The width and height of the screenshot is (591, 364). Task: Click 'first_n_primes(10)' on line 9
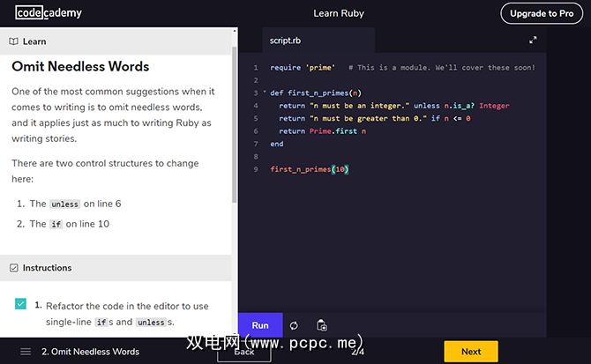click(x=310, y=169)
